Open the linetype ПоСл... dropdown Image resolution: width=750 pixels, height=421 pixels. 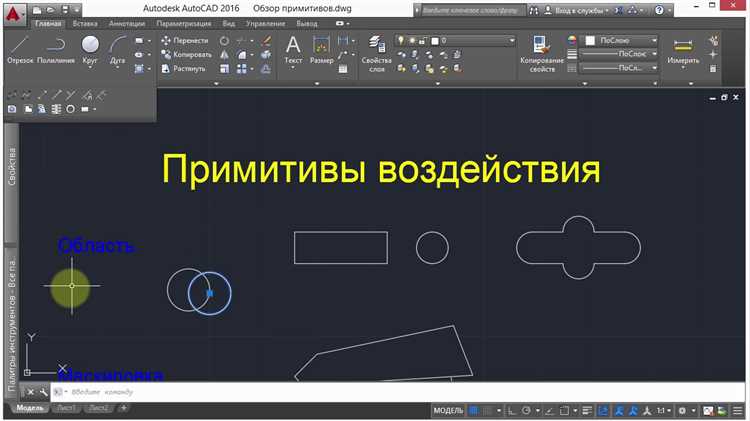coord(619,68)
